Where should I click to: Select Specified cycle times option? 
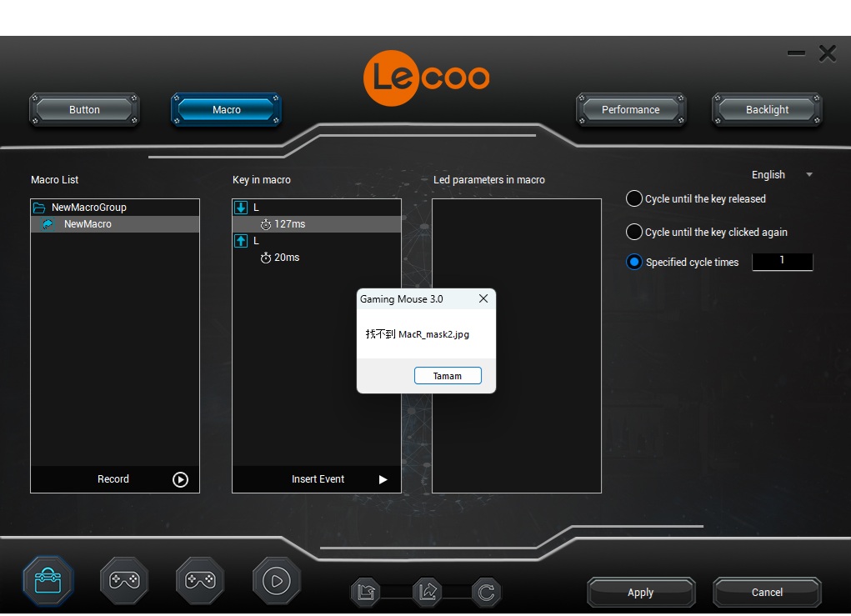point(634,262)
